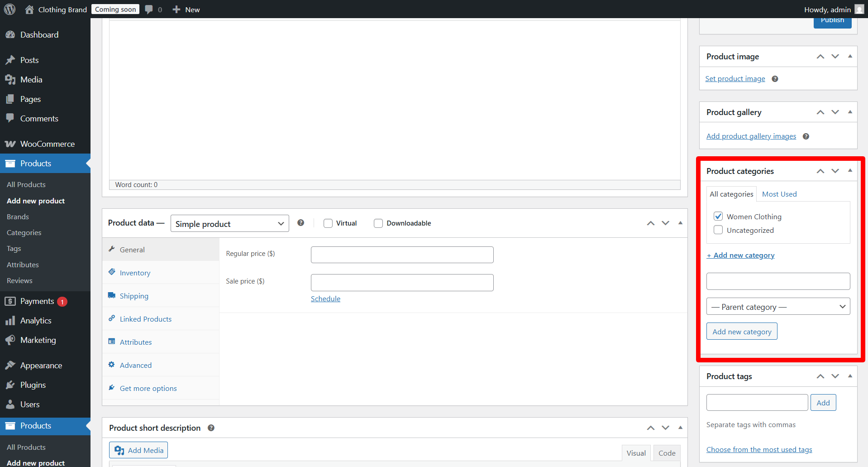This screenshot has width=868, height=467.
Task: Open the WordPress logo menu
Action: pos(10,9)
